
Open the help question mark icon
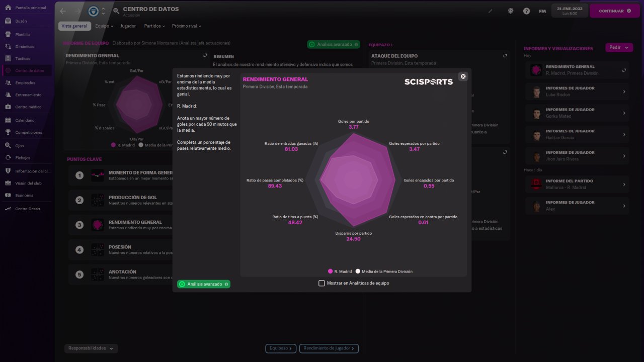click(x=526, y=11)
